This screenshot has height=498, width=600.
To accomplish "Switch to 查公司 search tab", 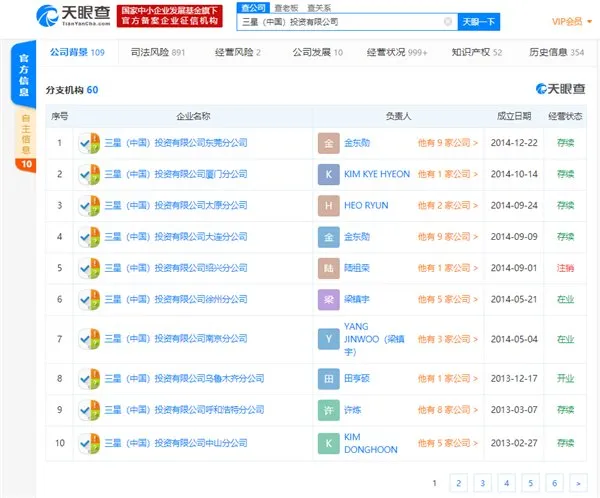I will pyautogui.click(x=253, y=8).
